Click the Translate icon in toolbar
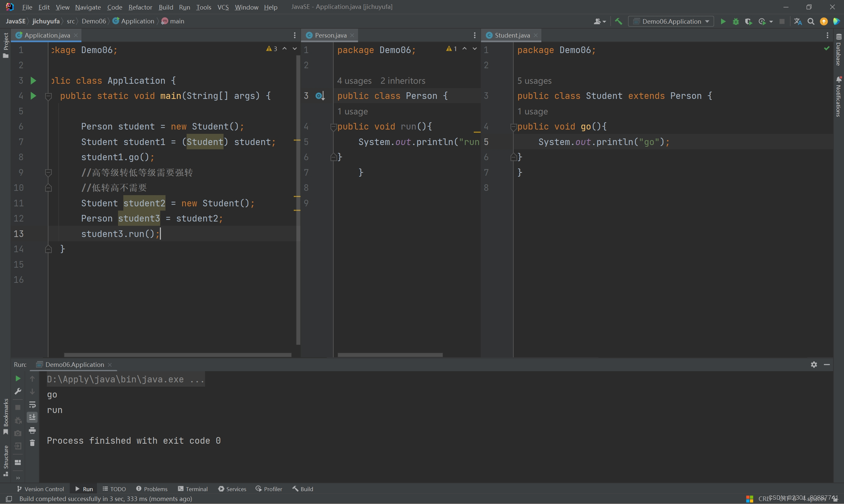Screen dimensions: 844x504 click(798, 21)
